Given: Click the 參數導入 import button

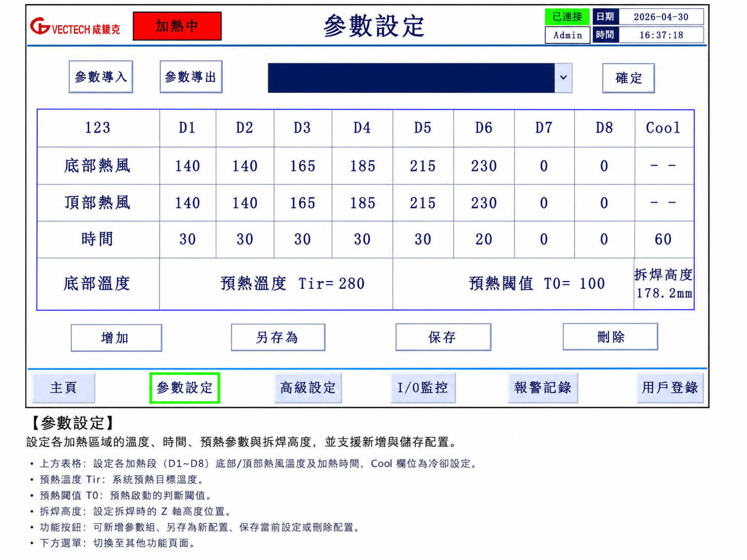Looking at the screenshot, I should click(x=101, y=77).
